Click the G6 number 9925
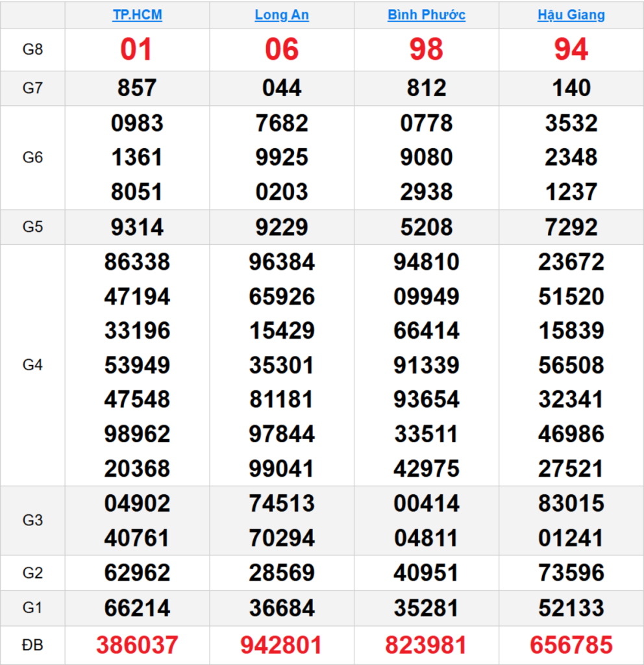Screen dimensions: 644x665 (282, 158)
